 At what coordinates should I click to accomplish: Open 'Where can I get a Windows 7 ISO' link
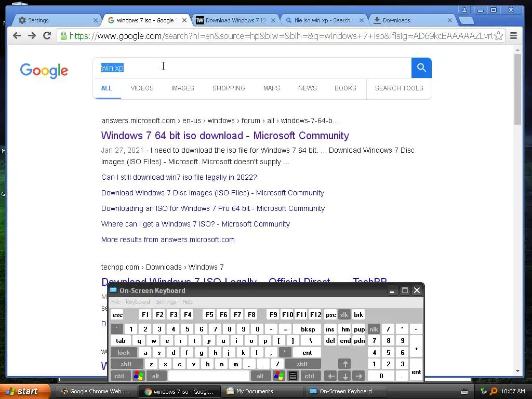[x=195, y=224]
